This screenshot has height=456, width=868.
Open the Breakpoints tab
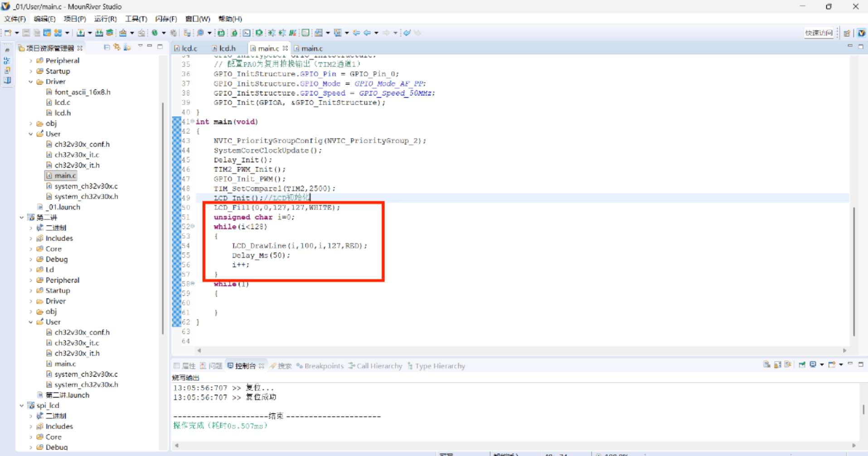click(x=324, y=366)
